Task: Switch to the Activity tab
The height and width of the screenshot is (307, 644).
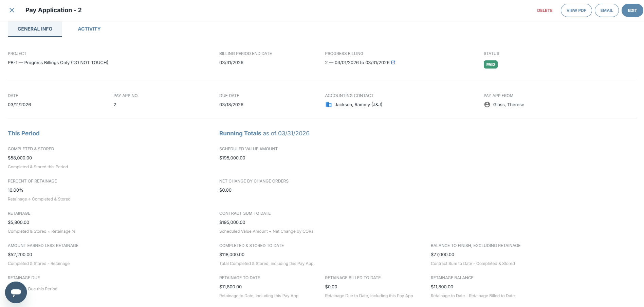Action: point(89,29)
